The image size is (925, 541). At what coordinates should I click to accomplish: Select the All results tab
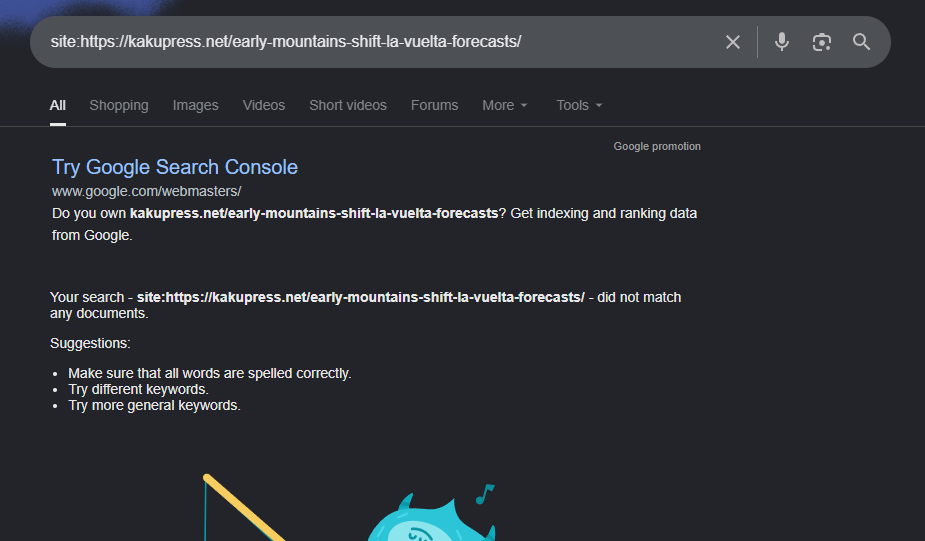pyautogui.click(x=58, y=106)
